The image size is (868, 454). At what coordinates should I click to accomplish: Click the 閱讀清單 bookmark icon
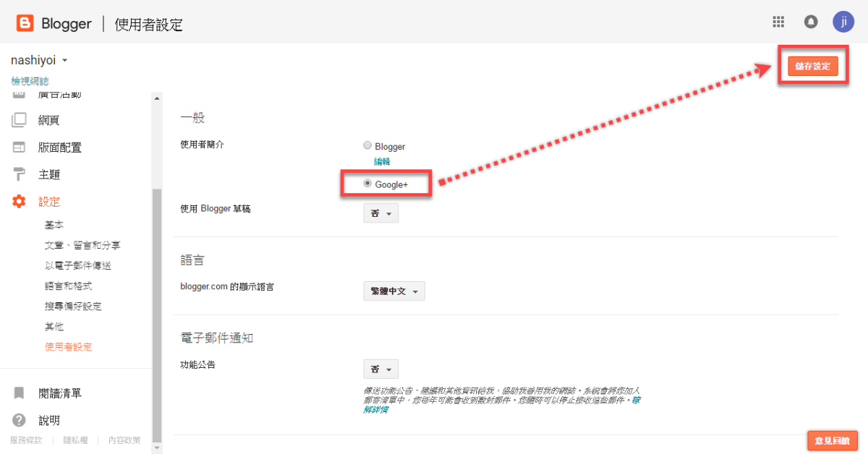click(x=20, y=393)
